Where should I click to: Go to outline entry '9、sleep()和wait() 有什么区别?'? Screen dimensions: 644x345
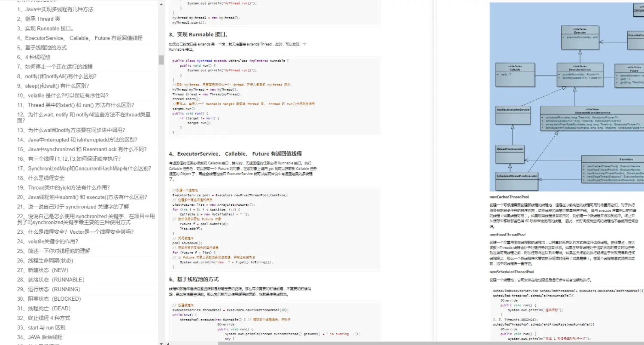[53, 85]
